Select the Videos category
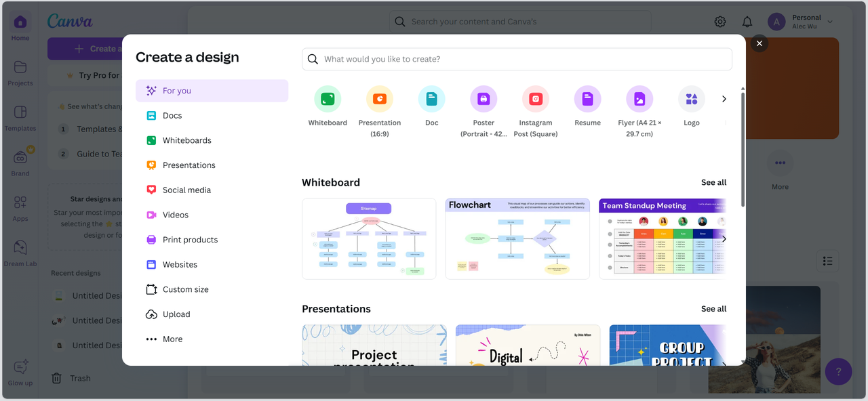868x401 pixels. (212, 215)
